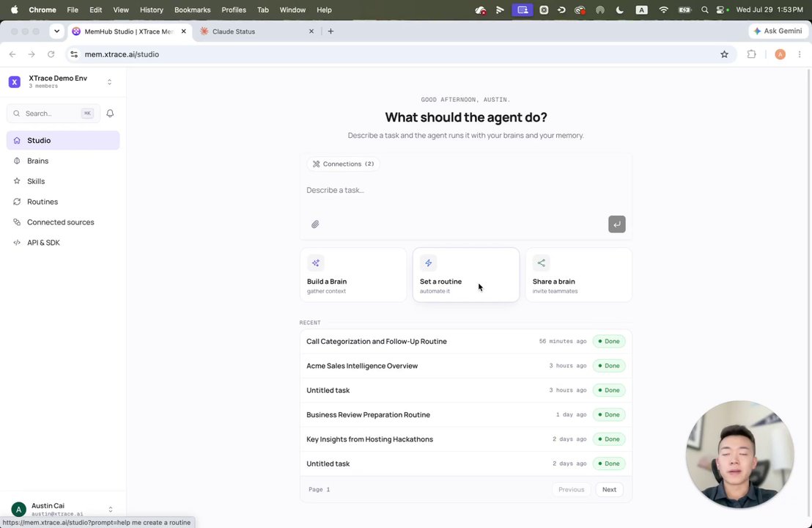View site information icon in address bar
812x528 pixels.
(74, 54)
